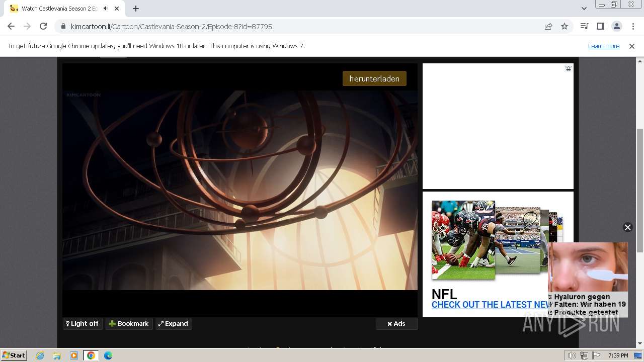Toggle Light off mode
This screenshot has height=362, width=644.
[83, 324]
